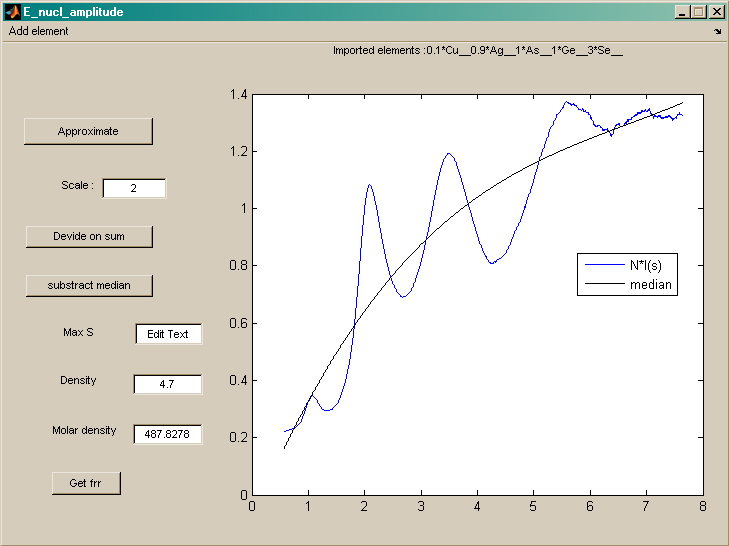Image resolution: width=729 pixels, height=546 pixels.
Task: Open the Add element menu
Action: tap(39, 31)
